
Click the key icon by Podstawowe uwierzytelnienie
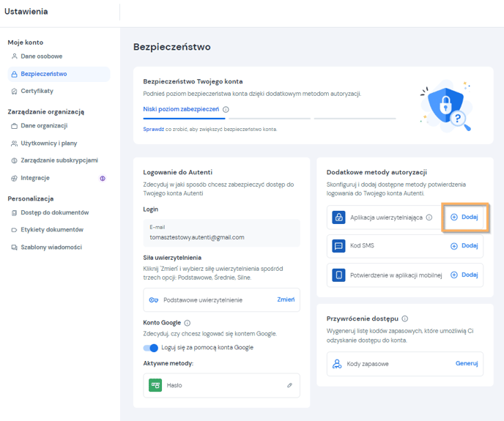tap(154, 300)
